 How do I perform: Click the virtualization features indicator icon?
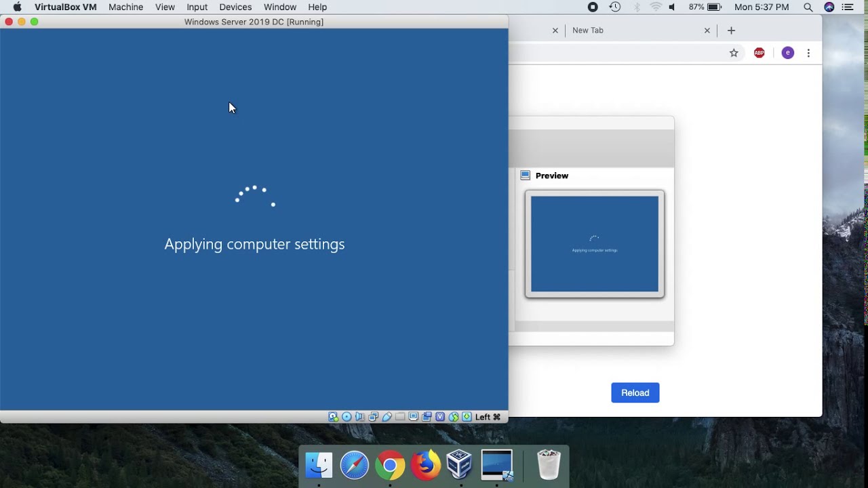(x=440, y=417)
